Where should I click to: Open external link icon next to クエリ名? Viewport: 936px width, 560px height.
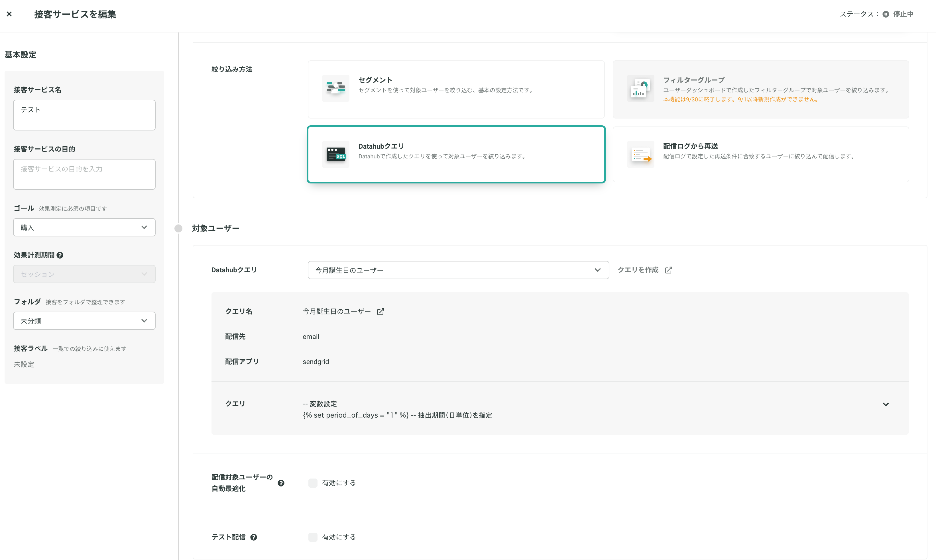coord(380,311)
